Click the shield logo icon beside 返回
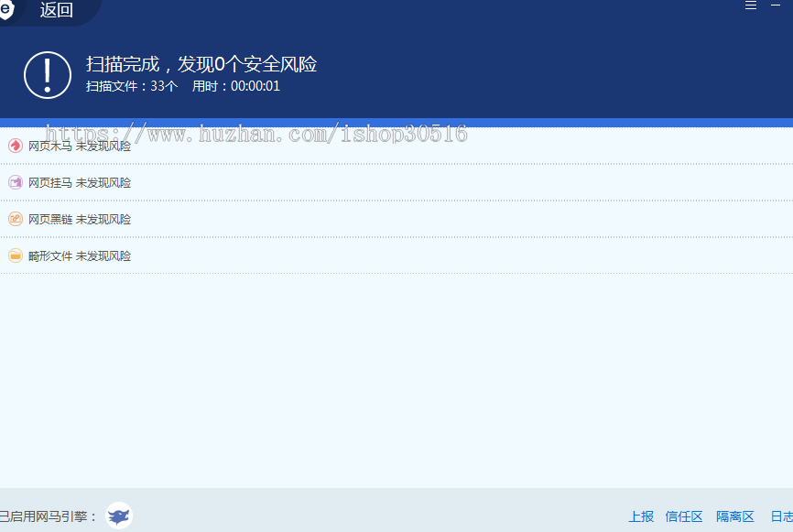 pyautogui.click(x=6, y=9)
